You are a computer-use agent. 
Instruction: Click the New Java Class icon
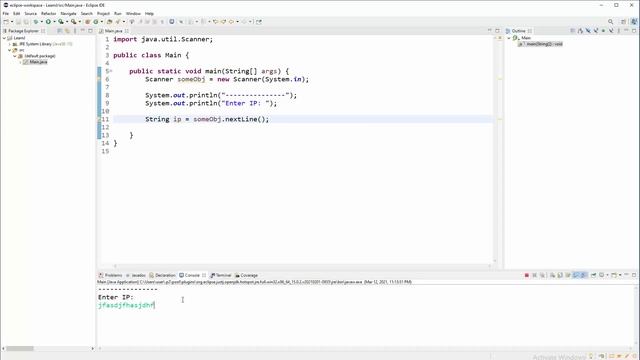click(96, 22)
